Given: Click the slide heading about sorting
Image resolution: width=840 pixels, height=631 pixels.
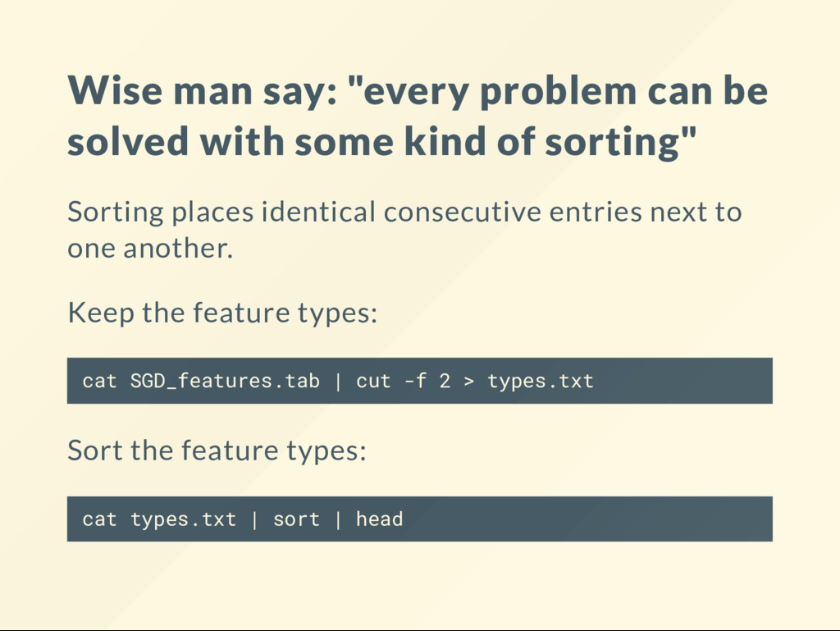Looking at the screenshot, I should [418, 117].
